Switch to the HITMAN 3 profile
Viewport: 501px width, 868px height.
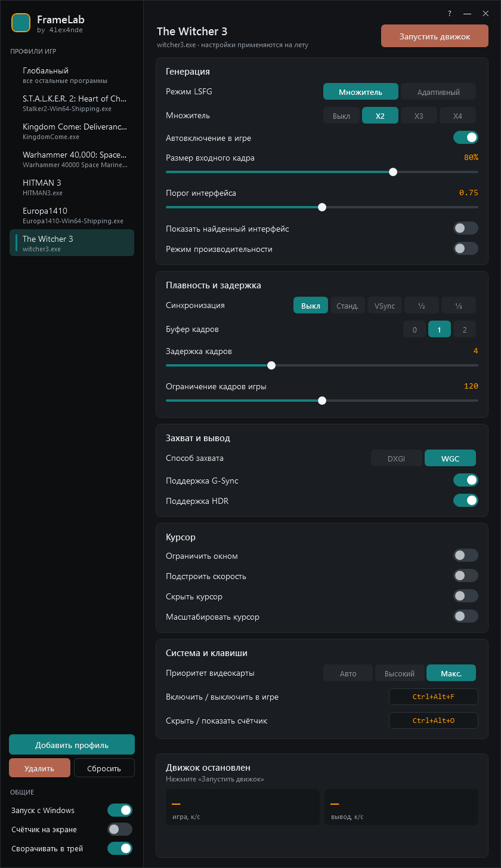point(72,187)
